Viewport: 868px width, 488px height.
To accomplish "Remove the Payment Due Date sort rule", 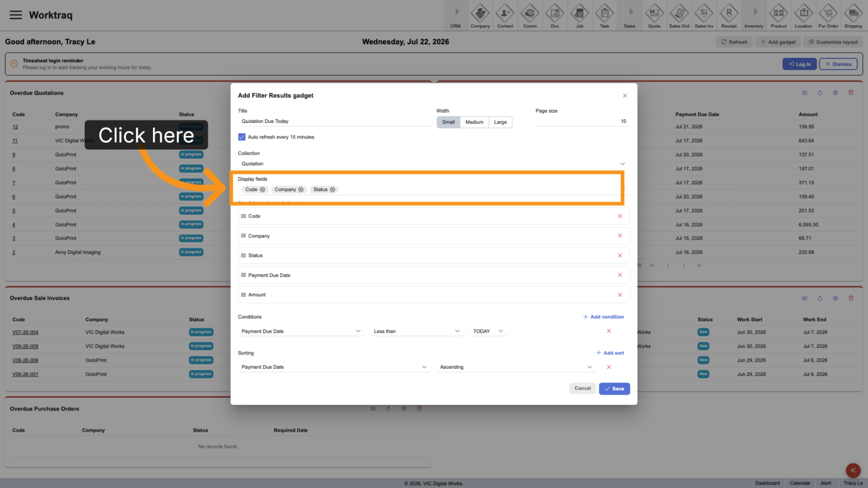I will click(609, 367).
